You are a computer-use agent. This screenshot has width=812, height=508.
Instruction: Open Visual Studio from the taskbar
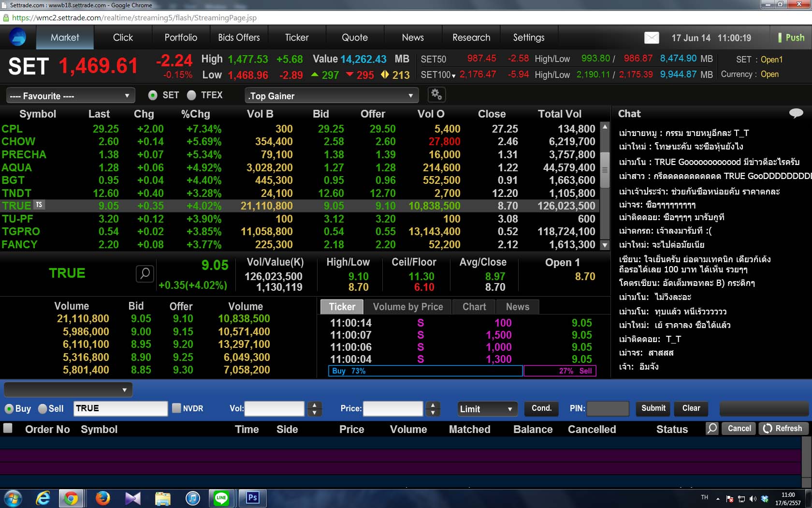pyautogui.click(x=132, y=498)
